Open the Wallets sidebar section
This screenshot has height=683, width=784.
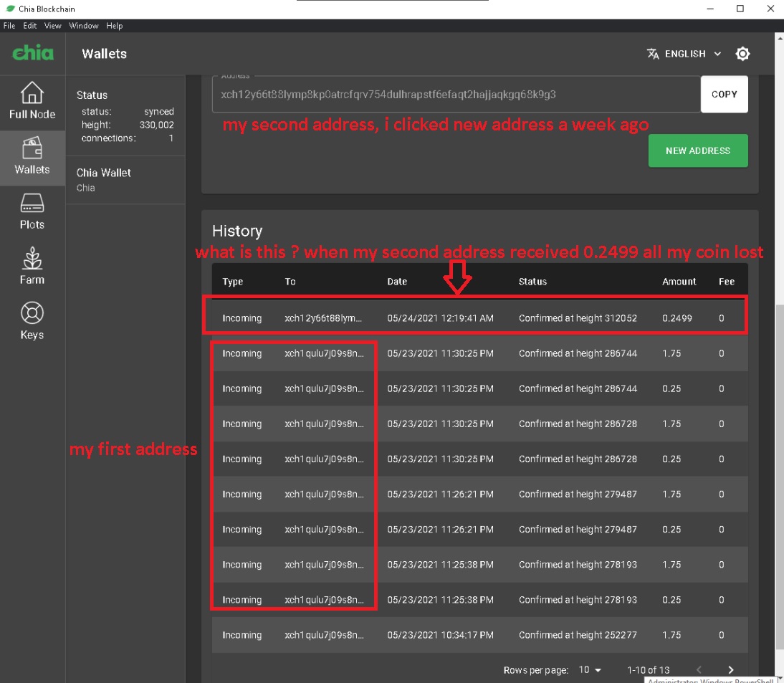(32, 158)
